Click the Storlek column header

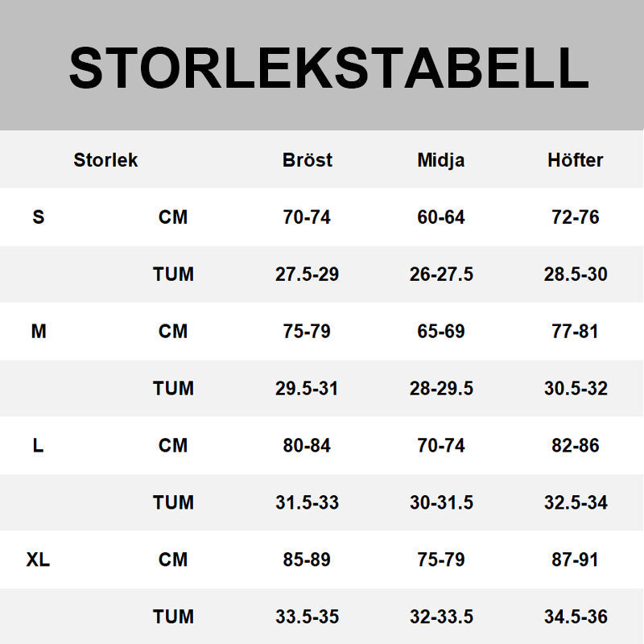pyautogui.click(x=105, y=160)
